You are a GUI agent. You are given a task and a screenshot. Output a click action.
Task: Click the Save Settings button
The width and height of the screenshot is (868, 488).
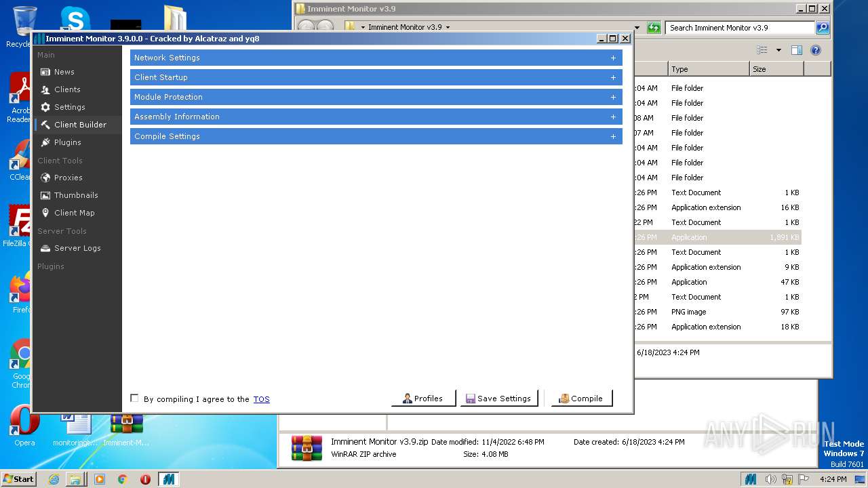click(x=499, y=399)
